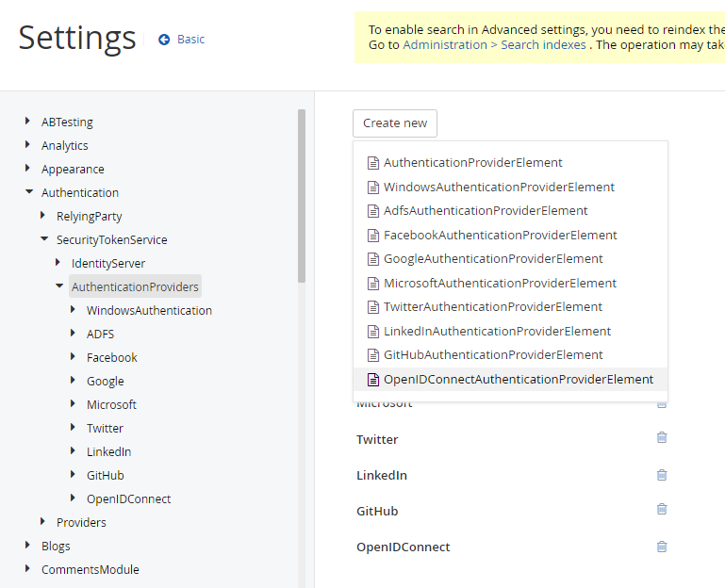The width and height of the screenshot is (725, 588).
Task: Expand the CommentsModule node arrow
Action: tap(27, 568)
